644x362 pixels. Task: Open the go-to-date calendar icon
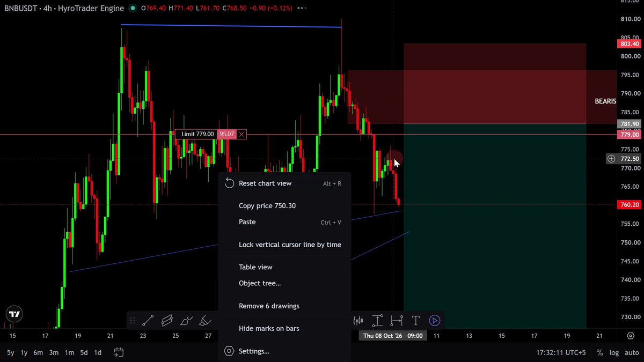(119, 352)
